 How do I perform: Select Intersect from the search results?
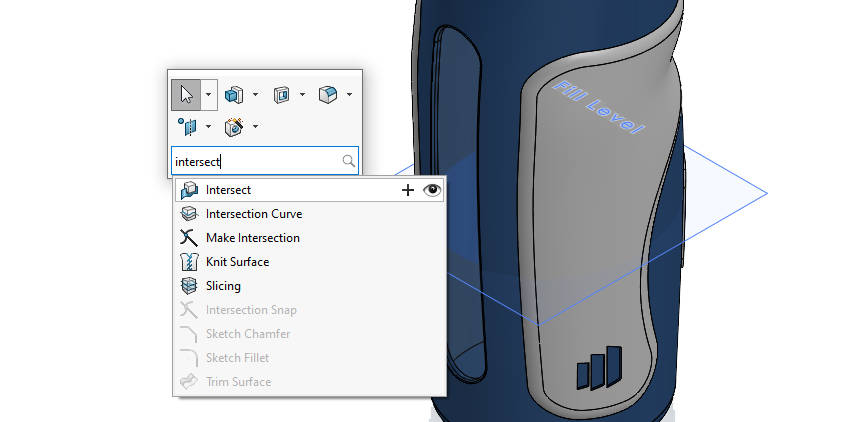click(228, 189)
